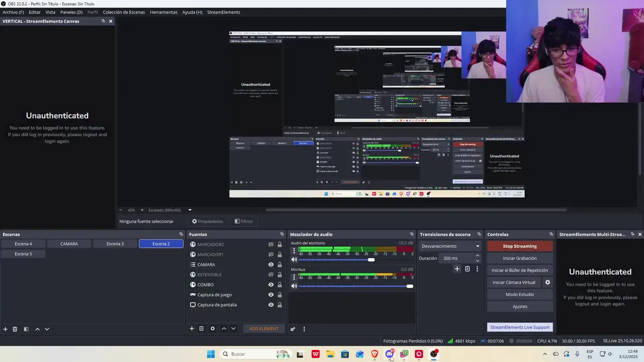Mute Audio del escritorio speaker icon
Viewport: 644px width, 362px height.
pos(294,259)
